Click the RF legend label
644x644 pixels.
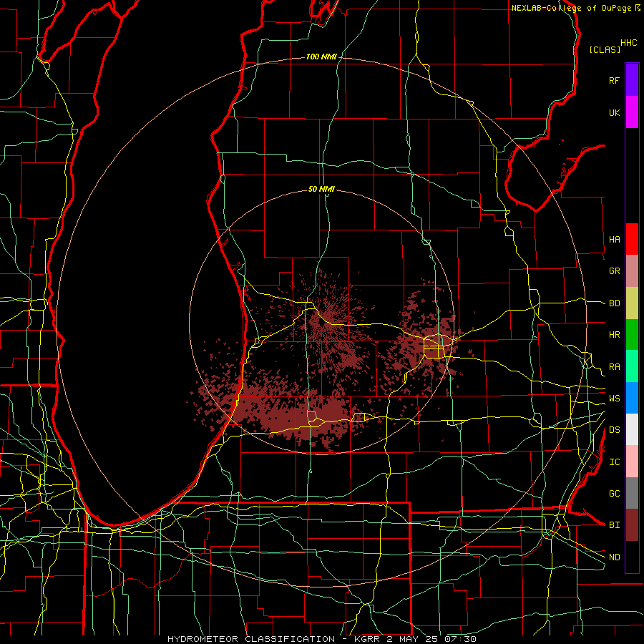click(614, 80)
